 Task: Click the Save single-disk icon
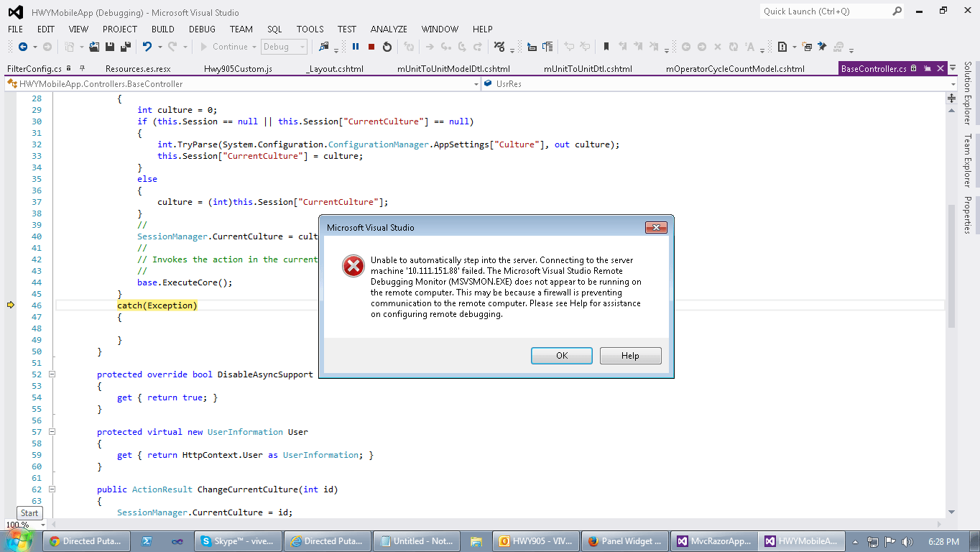(x=110, y=47)
